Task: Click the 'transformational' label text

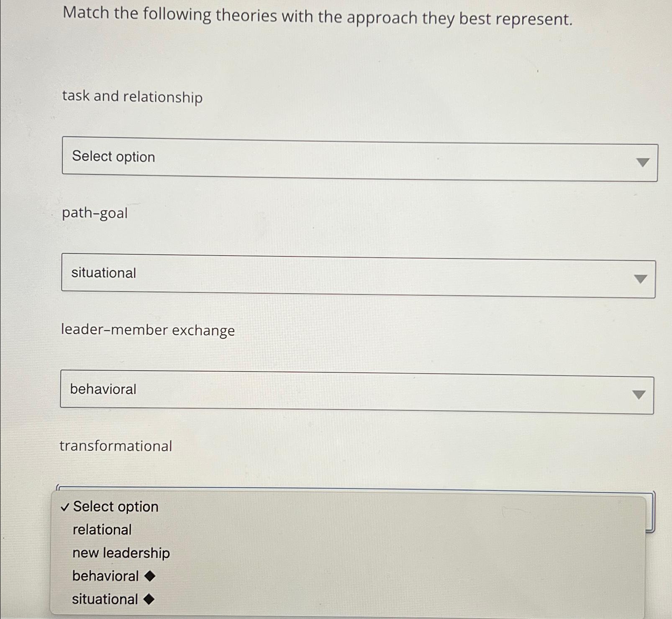Action: [116, 447]
